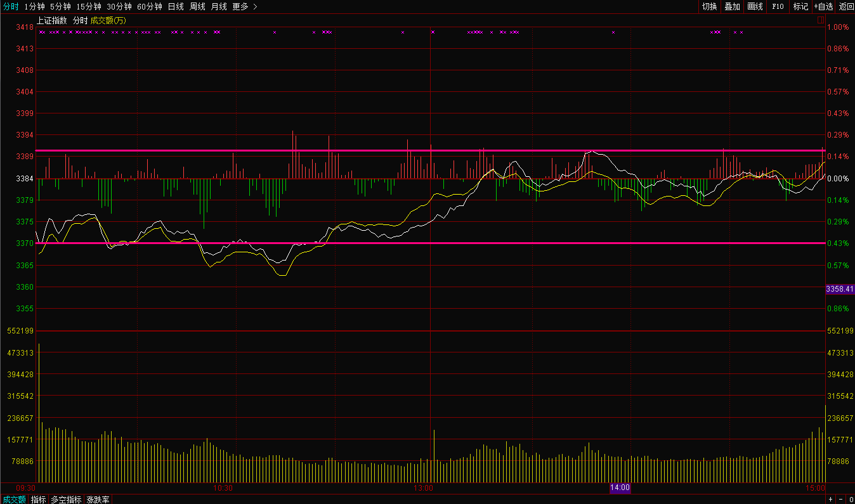This screenshot has width=855, height=504.
Task: Select the 涨跌率 bottom tab
Action: [98, 500]
